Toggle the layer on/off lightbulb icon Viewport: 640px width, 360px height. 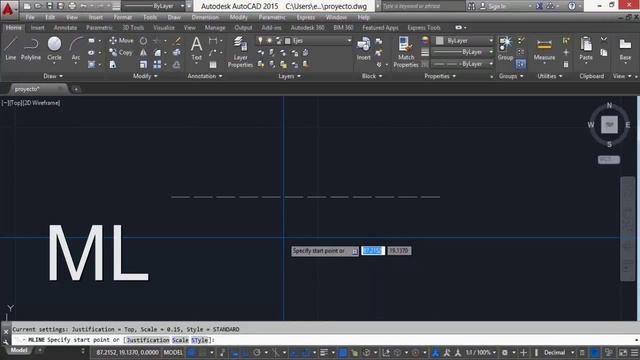pos(260,40)
